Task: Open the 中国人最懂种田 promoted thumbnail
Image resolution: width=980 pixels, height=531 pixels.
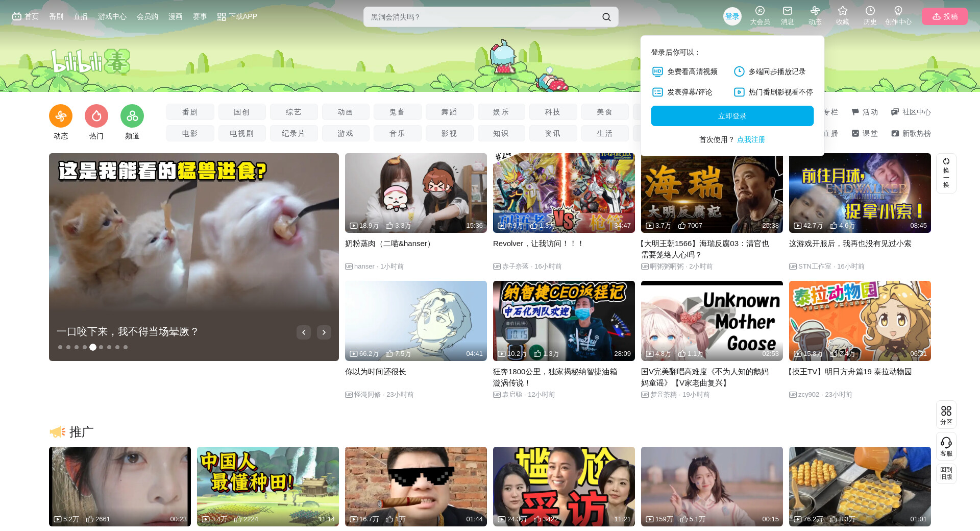Action: coord(268,487)
